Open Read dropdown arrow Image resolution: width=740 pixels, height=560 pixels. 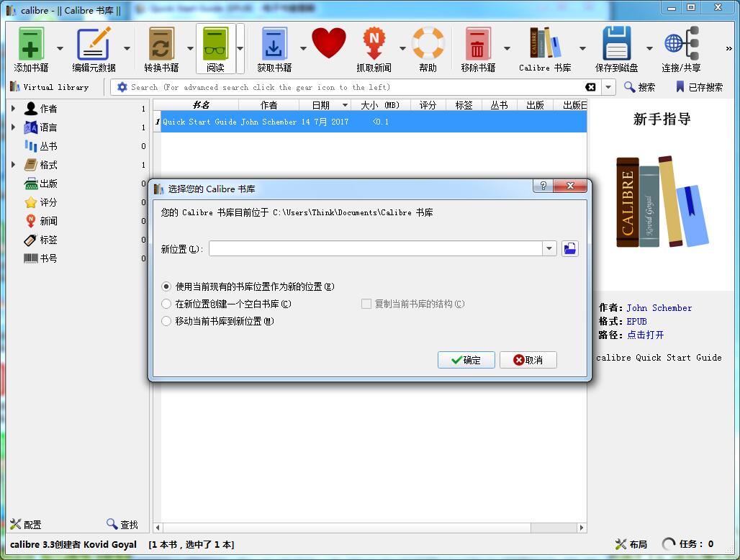point(240,49)
